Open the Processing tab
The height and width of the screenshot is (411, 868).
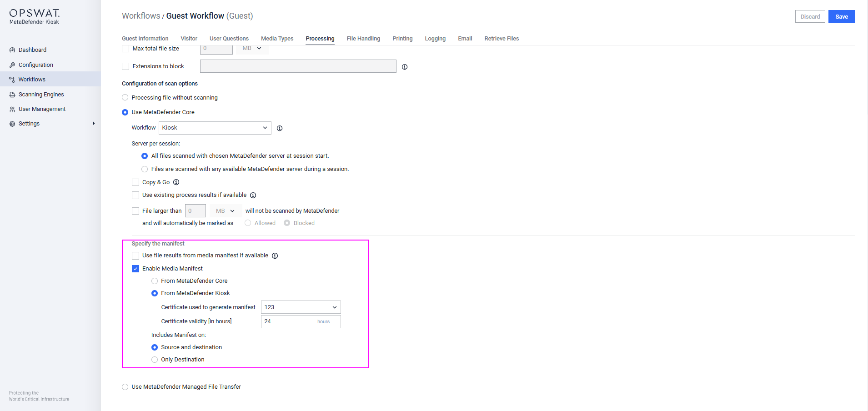click(320, 39)
